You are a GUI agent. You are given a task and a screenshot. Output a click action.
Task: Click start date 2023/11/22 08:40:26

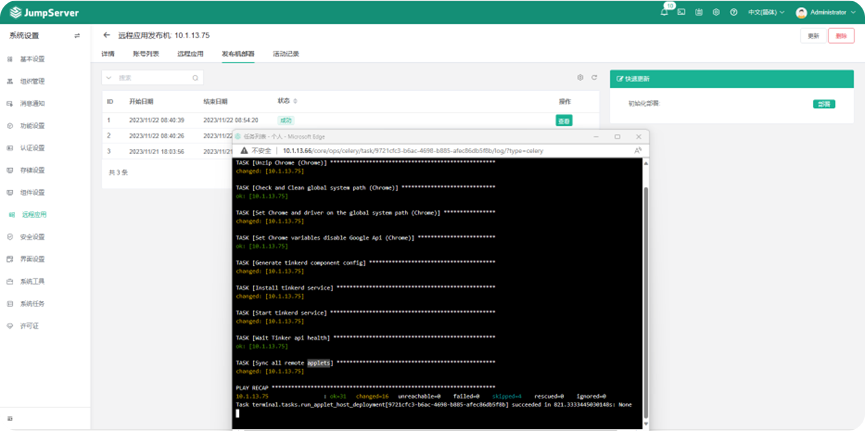[x=157, y=136]
